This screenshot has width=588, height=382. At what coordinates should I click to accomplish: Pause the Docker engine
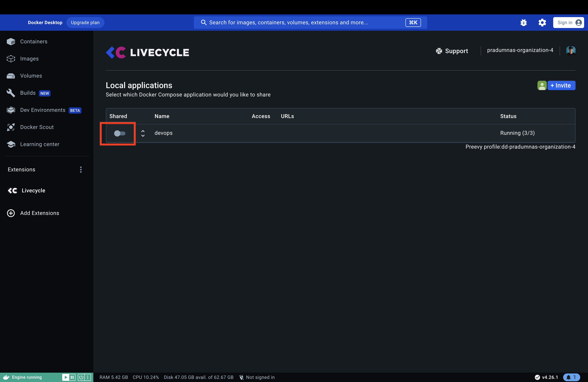coord(72,377)
